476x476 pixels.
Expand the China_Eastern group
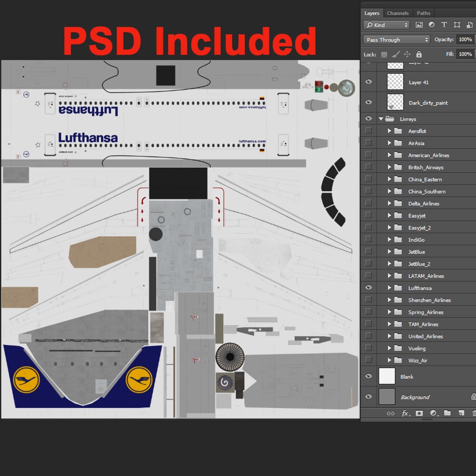click(x=390, y=179)
